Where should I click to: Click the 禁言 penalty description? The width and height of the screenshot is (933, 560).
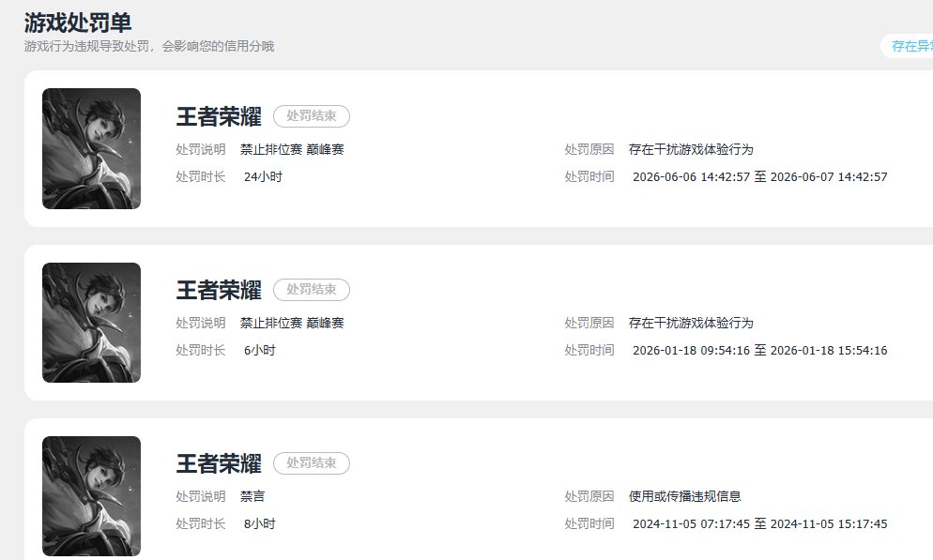252,496
